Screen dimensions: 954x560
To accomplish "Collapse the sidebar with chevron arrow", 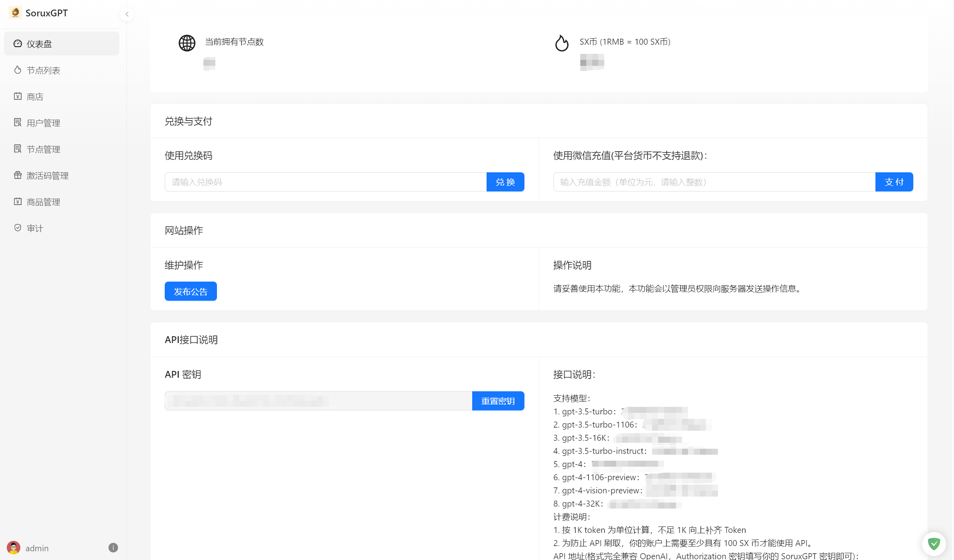I will click(x=127, y=14).
